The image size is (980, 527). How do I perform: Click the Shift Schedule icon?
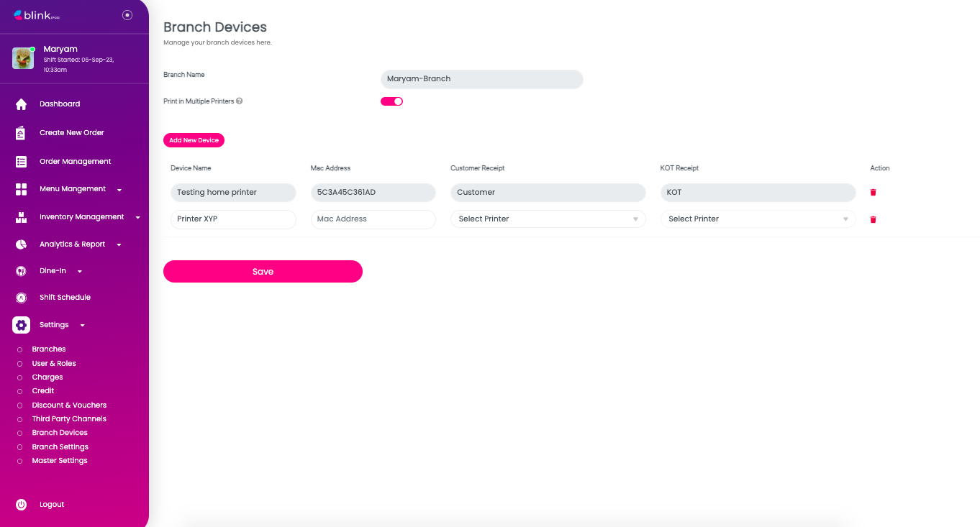pyautogui.click(x=21, y=298)
